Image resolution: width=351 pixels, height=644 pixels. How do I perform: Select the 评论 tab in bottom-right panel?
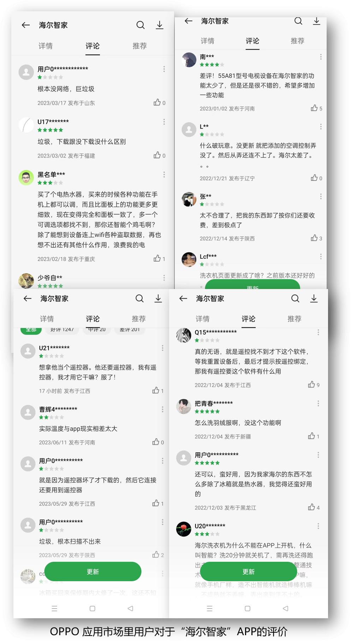[x=248, y=319]
